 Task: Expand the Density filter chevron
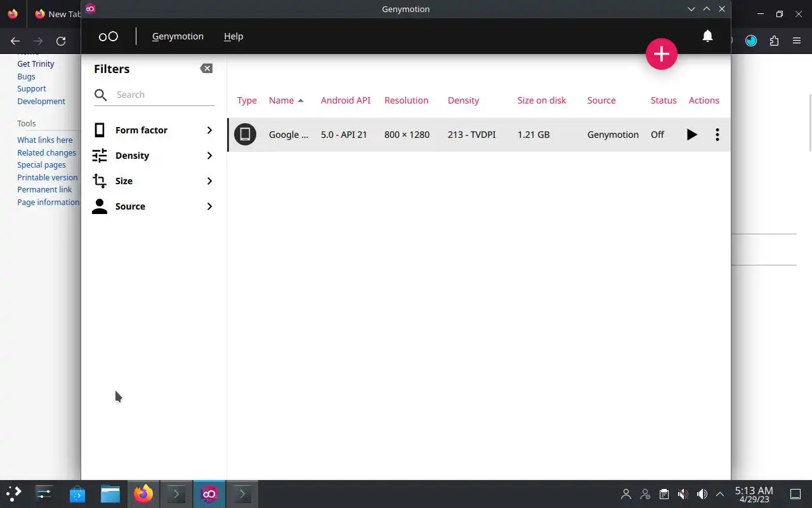[209, 156]
